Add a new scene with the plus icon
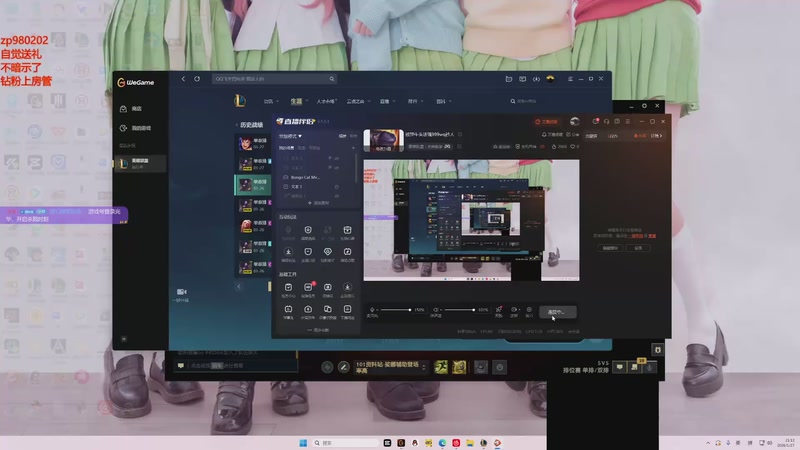Screen dimensions: 800x450 tap(353, 148)
